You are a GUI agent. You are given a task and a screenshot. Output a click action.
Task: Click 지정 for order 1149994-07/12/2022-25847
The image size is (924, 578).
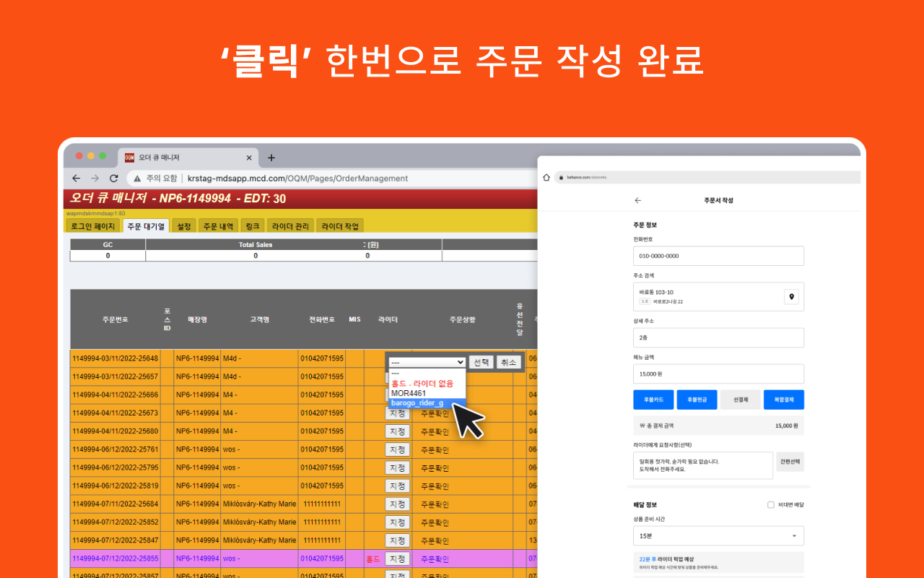pyautogui.click(x=397, y=540)
